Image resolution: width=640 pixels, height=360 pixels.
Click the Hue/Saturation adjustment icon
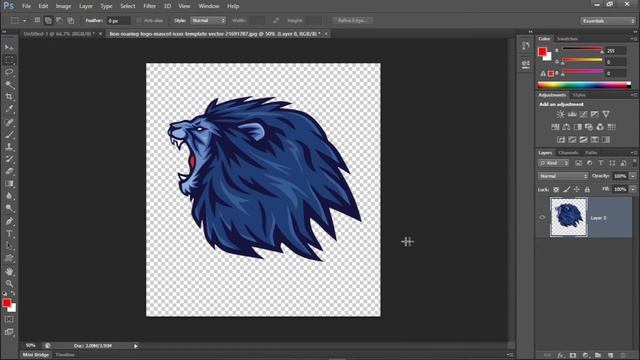pos(555,127)
